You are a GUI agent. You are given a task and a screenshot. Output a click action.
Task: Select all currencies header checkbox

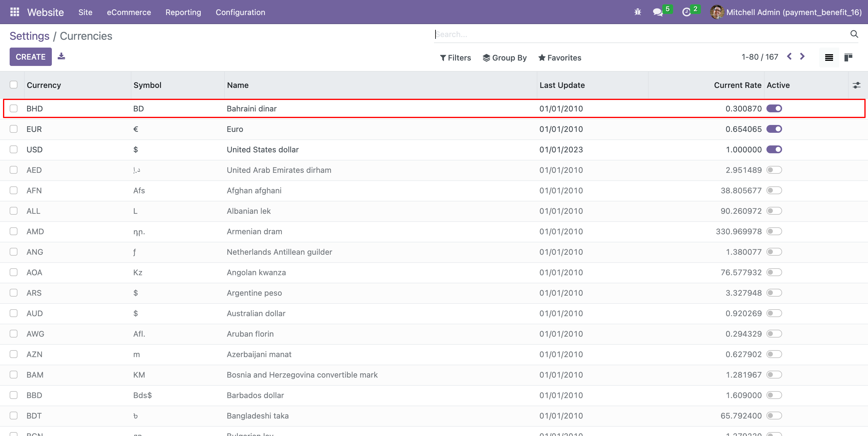coord(14,85)
